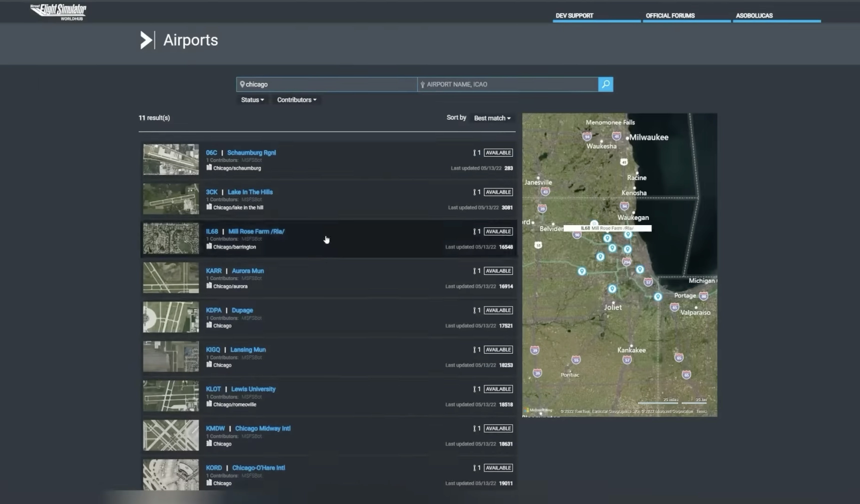Click the Flight Simulator WorldHub logo
This screenshot has height=504, width=860.
(58, 12)
